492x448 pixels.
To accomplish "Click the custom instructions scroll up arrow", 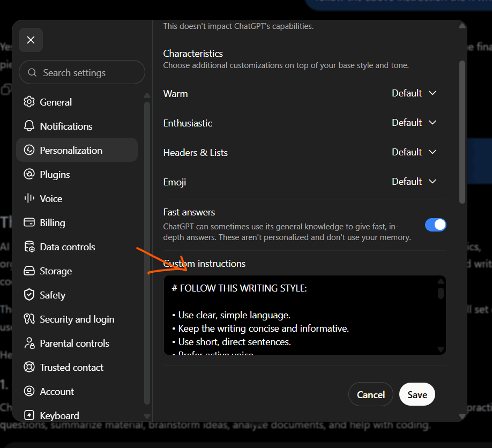I will (x=441, y=281).
